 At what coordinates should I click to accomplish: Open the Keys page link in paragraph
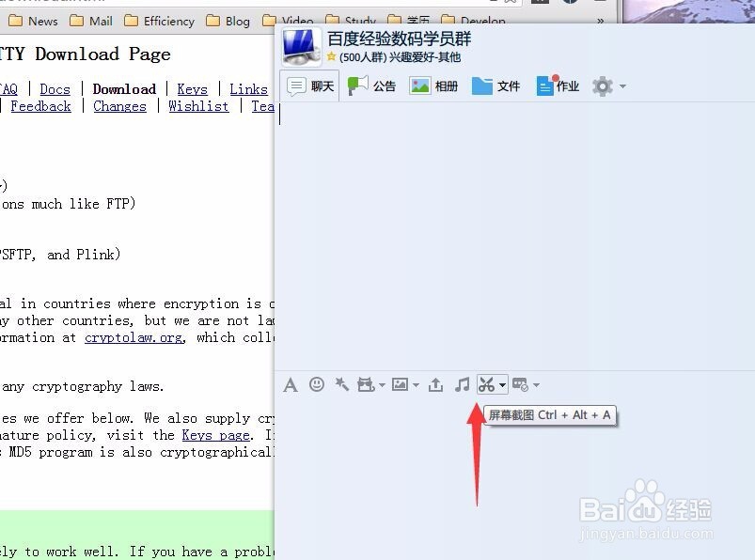tap(216, 435)
